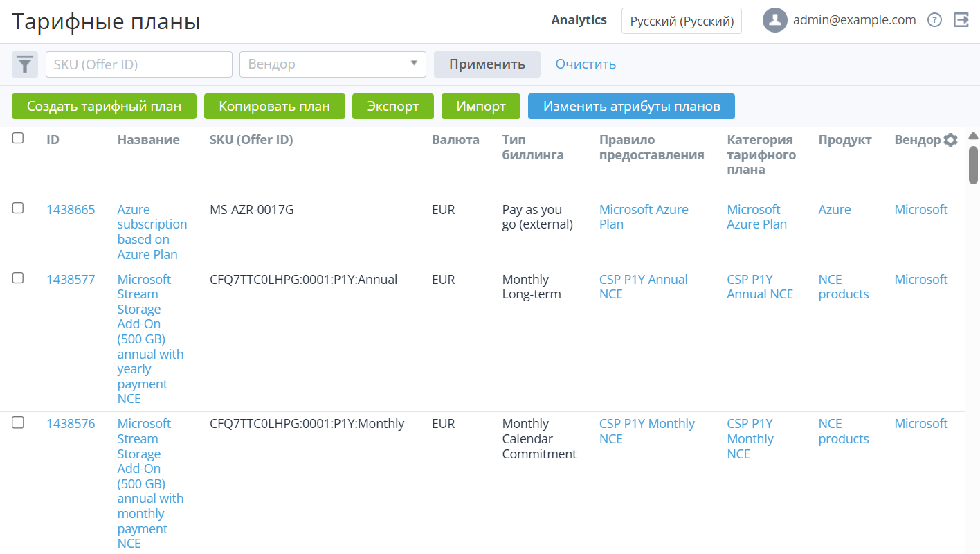Select SKU text CFQ7TTC0LHPG:0001:P1Y:Monthly
Viewport: 980px width, 554px height.
click(307, 424)
